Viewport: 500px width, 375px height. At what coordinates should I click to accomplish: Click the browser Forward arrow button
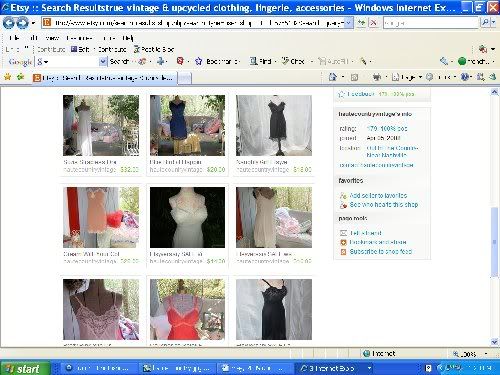point(22,23)
